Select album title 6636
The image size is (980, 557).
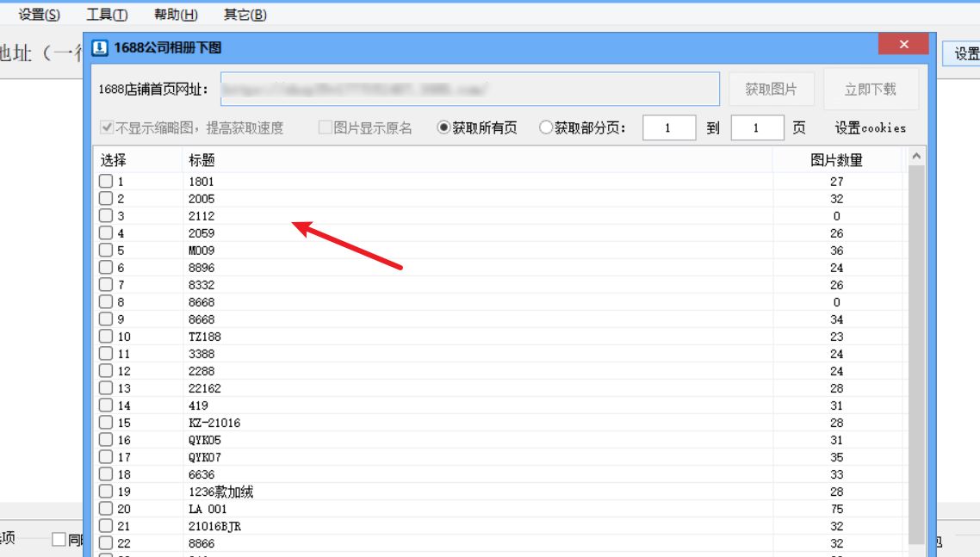(202, 474)
